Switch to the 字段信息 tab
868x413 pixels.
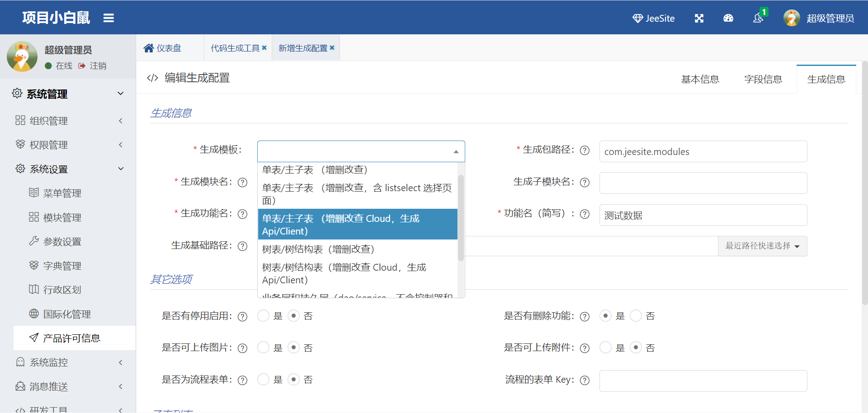763,79
